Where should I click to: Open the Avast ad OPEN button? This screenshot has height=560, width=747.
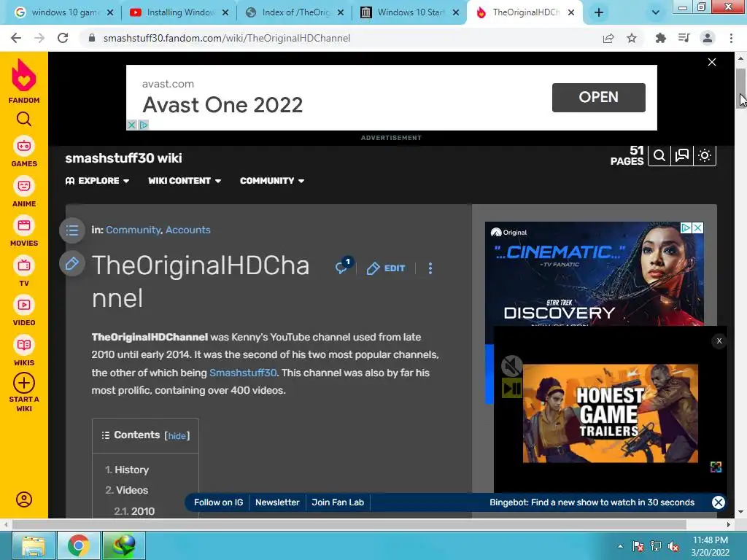[x=598, y=98]
